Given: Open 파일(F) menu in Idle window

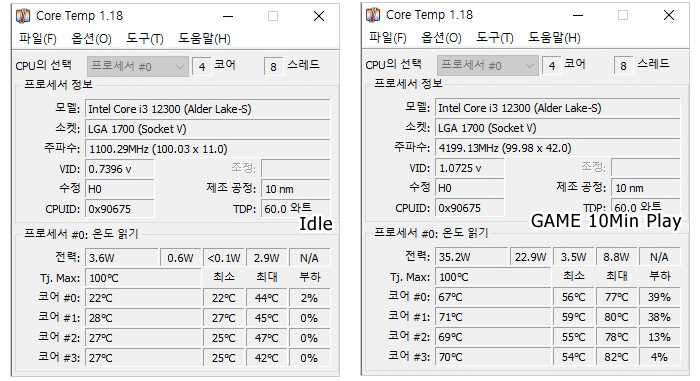Looking at the screenshot, I should tap(38, 38).
